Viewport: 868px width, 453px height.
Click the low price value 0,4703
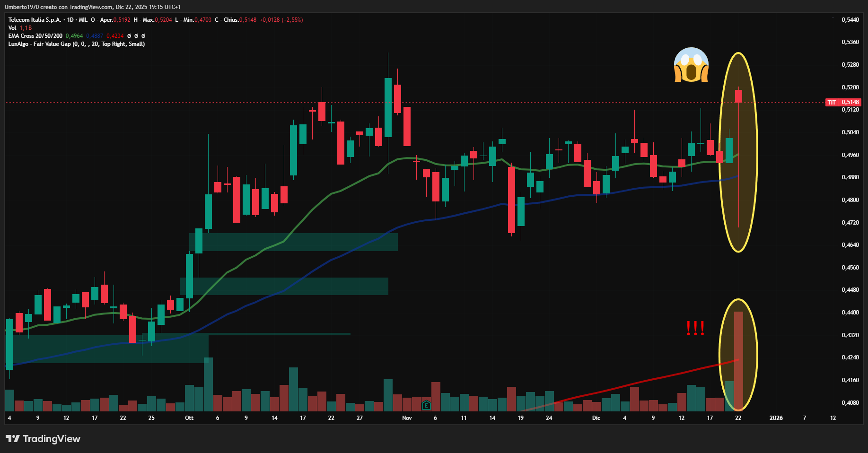pos(203,20)
